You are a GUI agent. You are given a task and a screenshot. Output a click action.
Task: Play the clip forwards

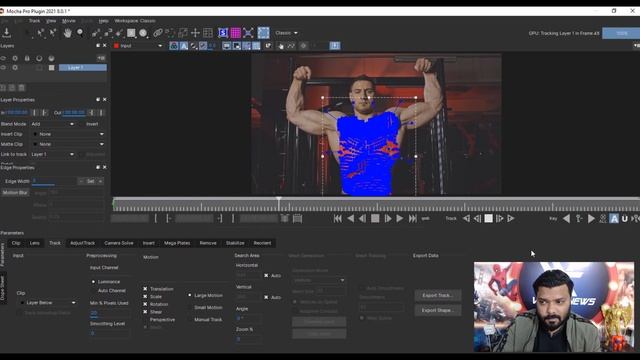[400, 219]
